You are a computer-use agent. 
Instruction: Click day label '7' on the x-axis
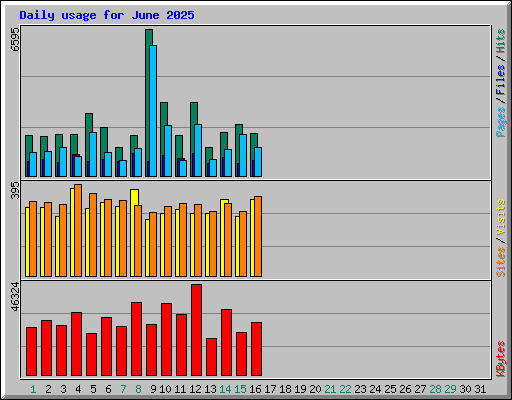[123, 389]
